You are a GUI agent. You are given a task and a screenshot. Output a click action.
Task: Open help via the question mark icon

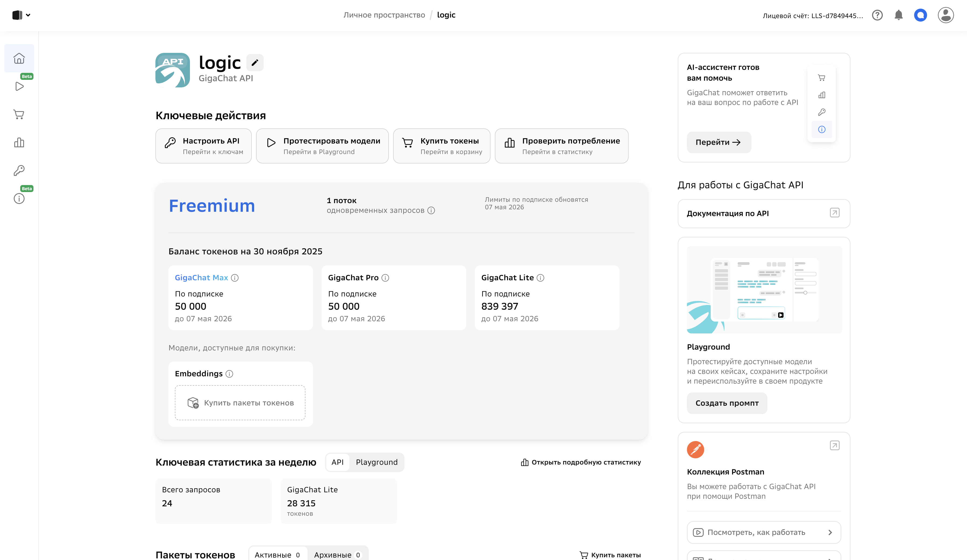878,15
